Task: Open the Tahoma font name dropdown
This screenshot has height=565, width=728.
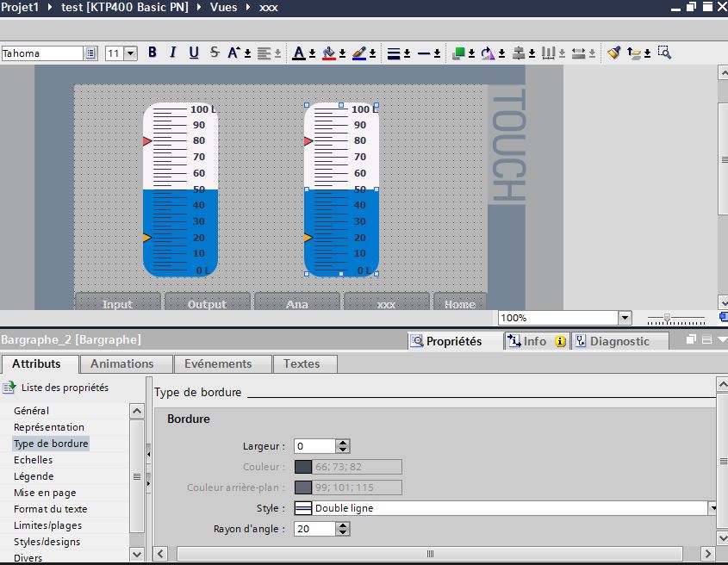Action: pos(90,53)
